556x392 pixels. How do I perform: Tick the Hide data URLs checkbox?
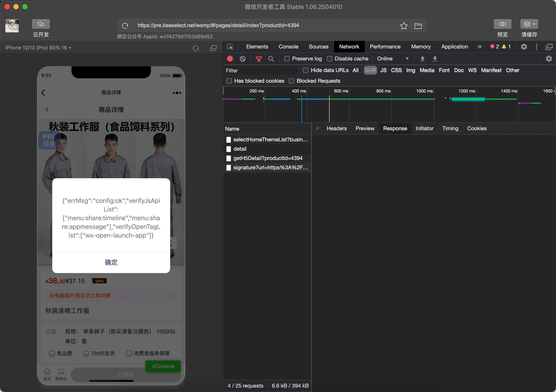pos(305,70)
